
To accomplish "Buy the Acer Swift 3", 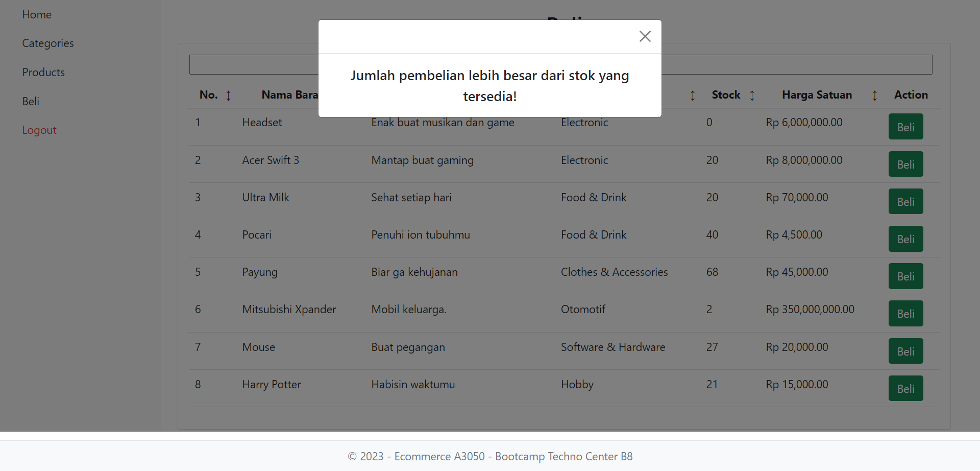I will [x=905, y=164].
